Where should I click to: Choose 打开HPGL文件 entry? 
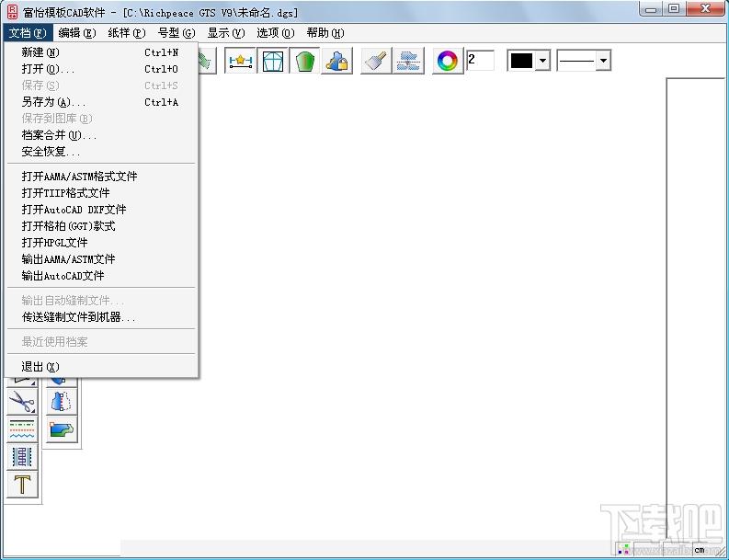pyautogui.click(x=101, y=243)
